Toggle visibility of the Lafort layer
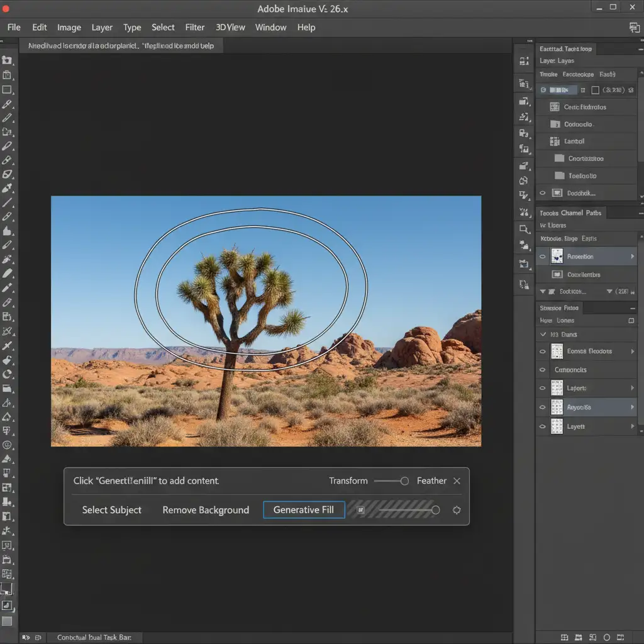The image size is (644, 644). [x=543, y=389]
